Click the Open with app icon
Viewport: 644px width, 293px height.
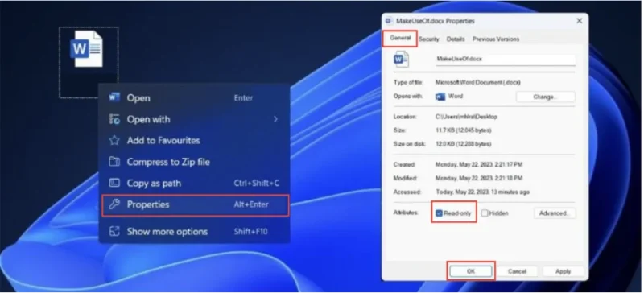[114, 119]
